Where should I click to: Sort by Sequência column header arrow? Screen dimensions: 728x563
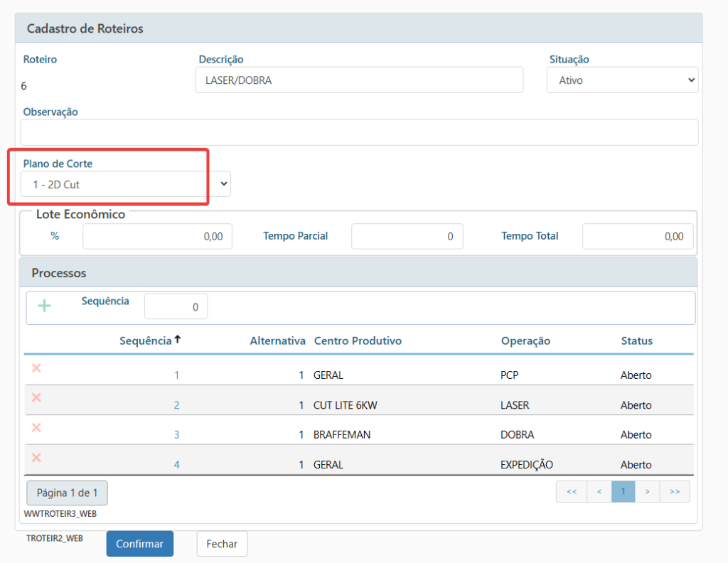tap(177, 340)
